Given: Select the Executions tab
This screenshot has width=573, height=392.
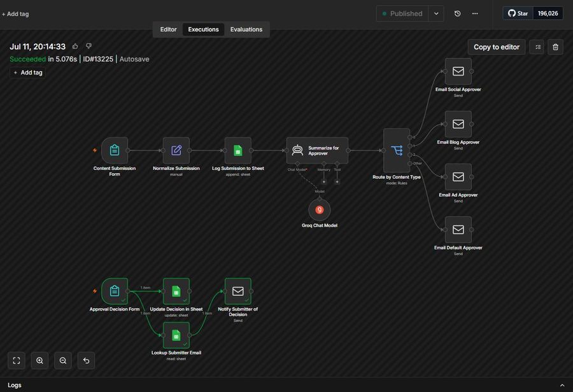Looking at the screenshot, I should [203, 29].
